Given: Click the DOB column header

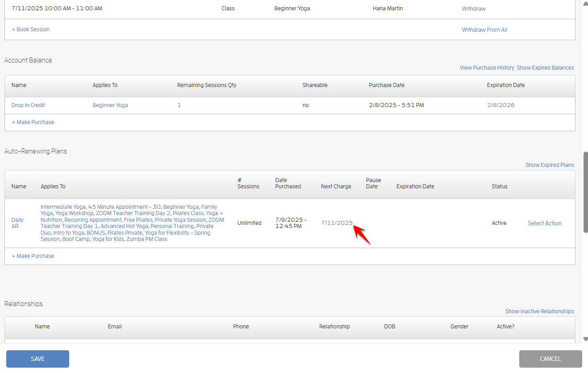Looking at the screenshot, I should (x=390, y=327).
